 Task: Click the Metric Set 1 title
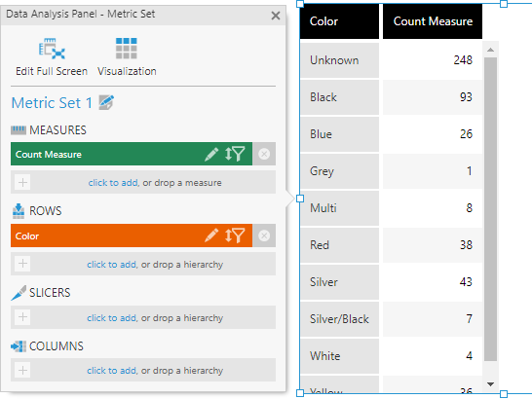coord(52,103)
